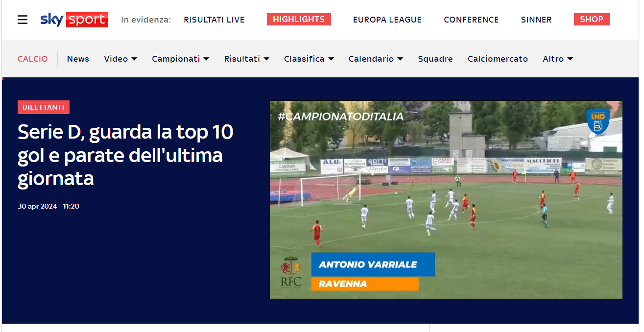
Task: Open RISULTATI LIVE link
Action: (214, 20)
